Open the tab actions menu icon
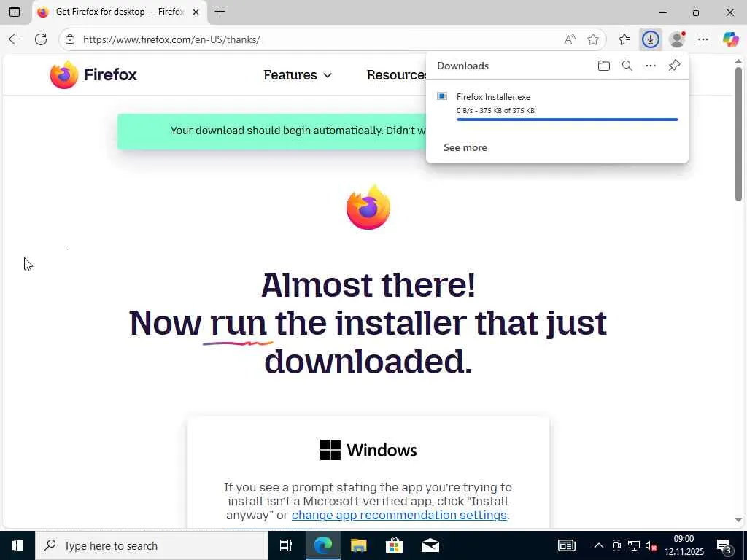 coord(15,12)
